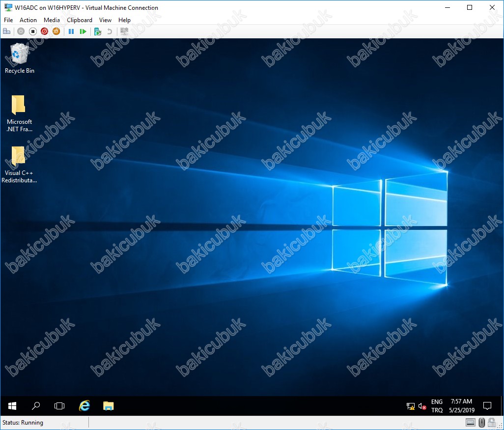The height and width of the screenshot is (430, 504).
Task: Click the Virtual Machine Connection title bar icon
Action: pos(8,7)
